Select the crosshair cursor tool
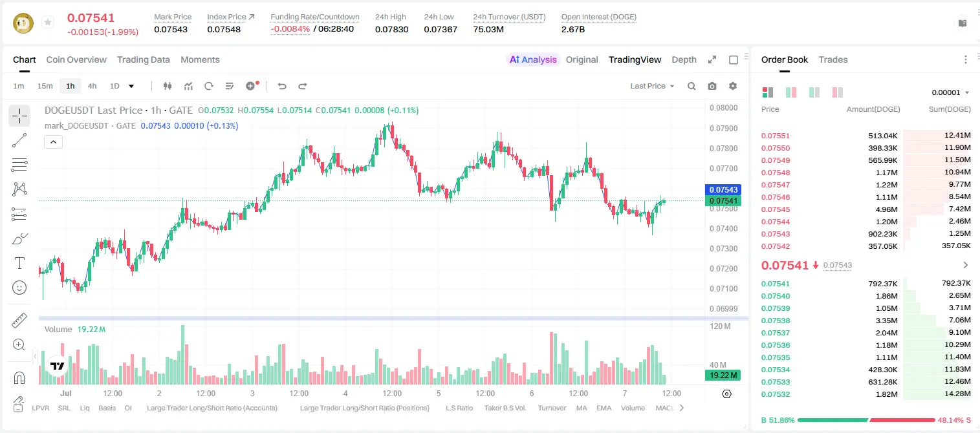This screenshot has height=433, width=980. 19,116
